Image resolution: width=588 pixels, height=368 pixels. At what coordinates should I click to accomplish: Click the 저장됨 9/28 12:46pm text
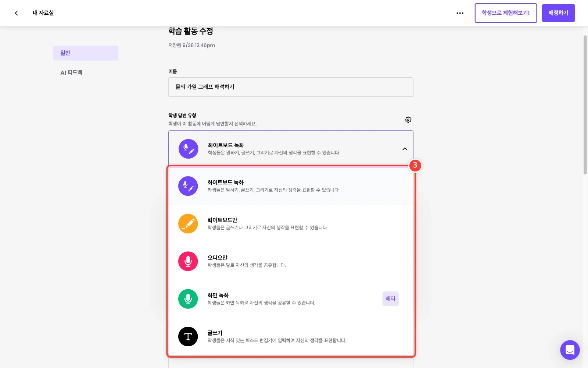click(x=191, y=45)
